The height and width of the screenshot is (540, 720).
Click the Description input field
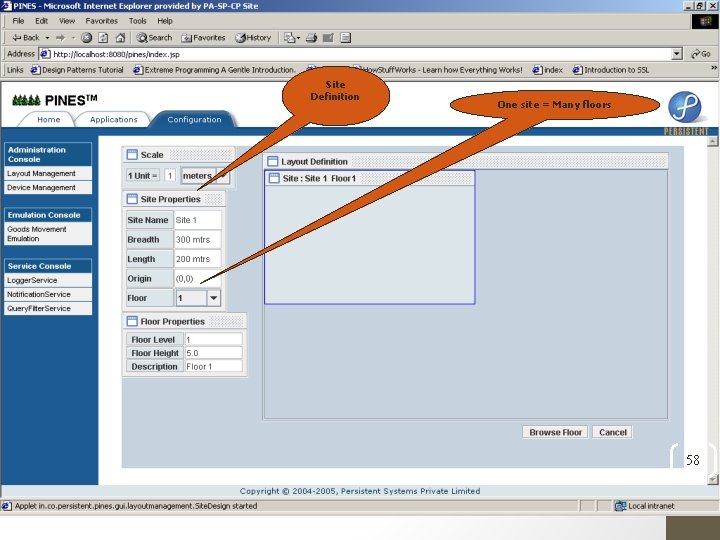pos(214,366)
